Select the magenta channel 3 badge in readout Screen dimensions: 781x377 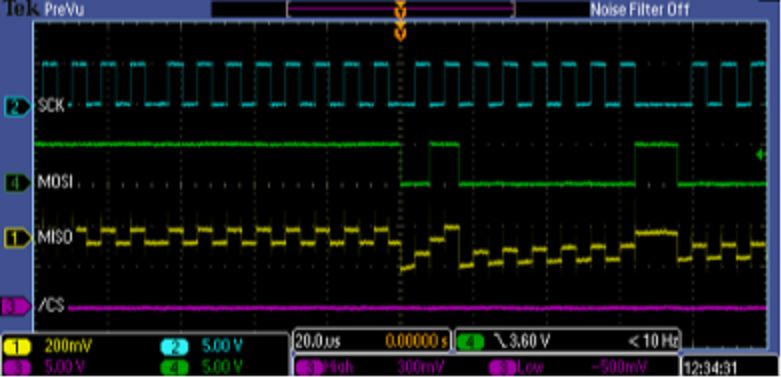pos(17,368)
